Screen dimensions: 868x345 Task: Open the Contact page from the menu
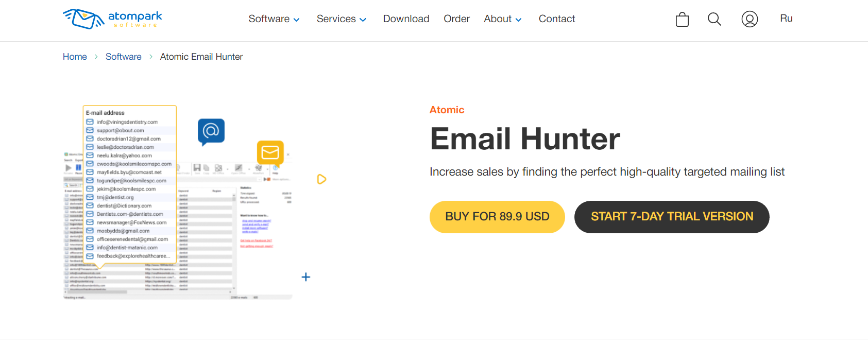[557, 19]
